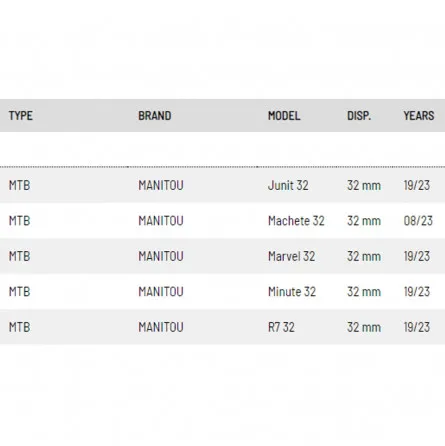The width and height of the screenshot is (445, 446).
Task: Select the R7 32 model cell
Action: (281, 327)
